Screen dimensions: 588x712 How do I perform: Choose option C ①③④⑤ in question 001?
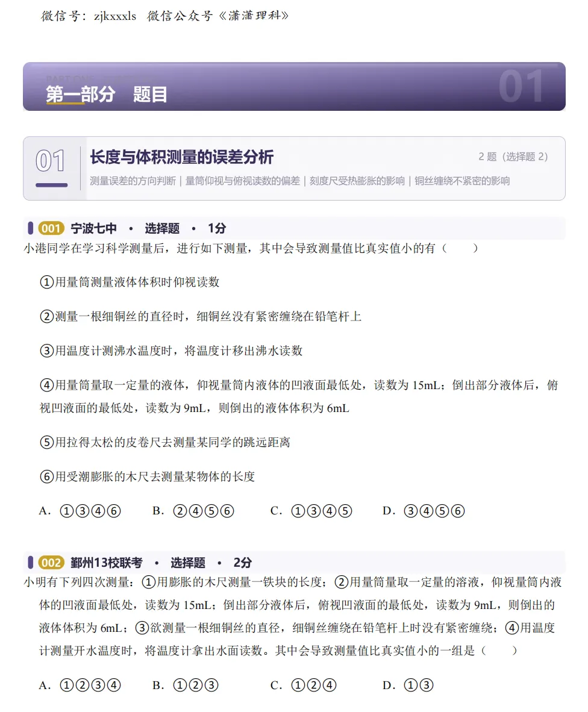311,511
